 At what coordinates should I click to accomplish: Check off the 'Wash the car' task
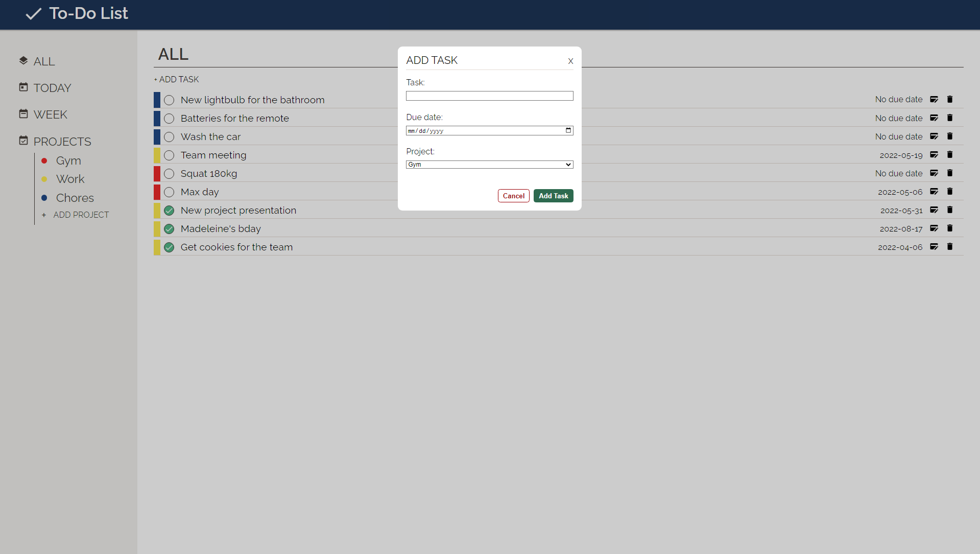coord(169,137)
